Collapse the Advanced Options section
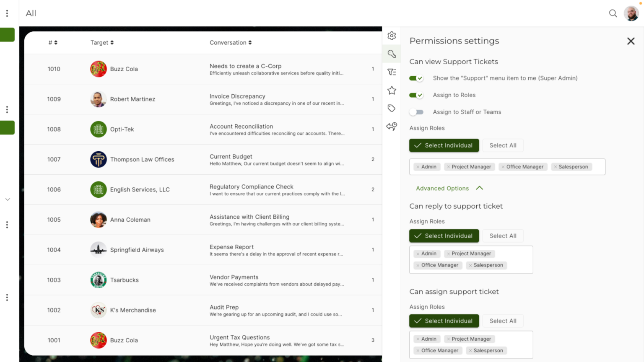 coord(449,188)
